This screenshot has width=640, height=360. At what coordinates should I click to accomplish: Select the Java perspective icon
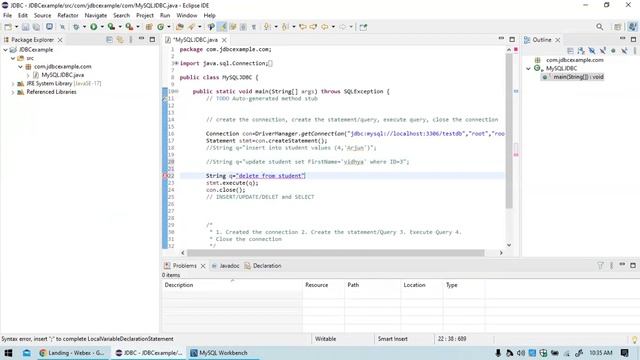pos(632,27)
